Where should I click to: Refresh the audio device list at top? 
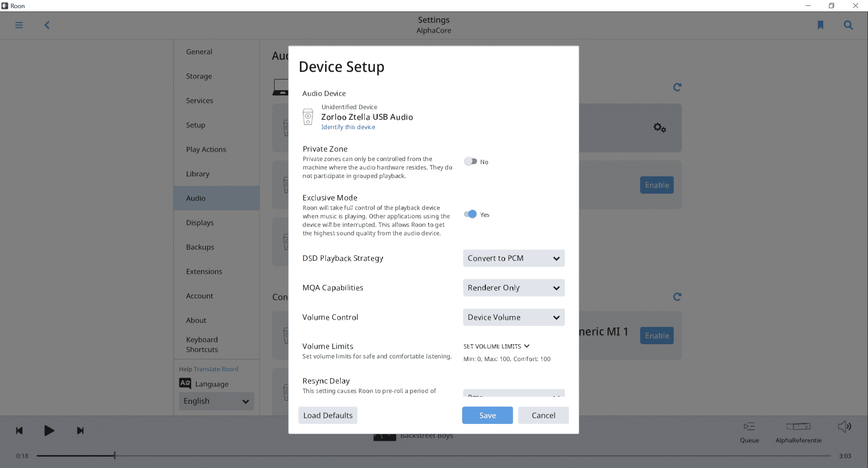point(677,87)
